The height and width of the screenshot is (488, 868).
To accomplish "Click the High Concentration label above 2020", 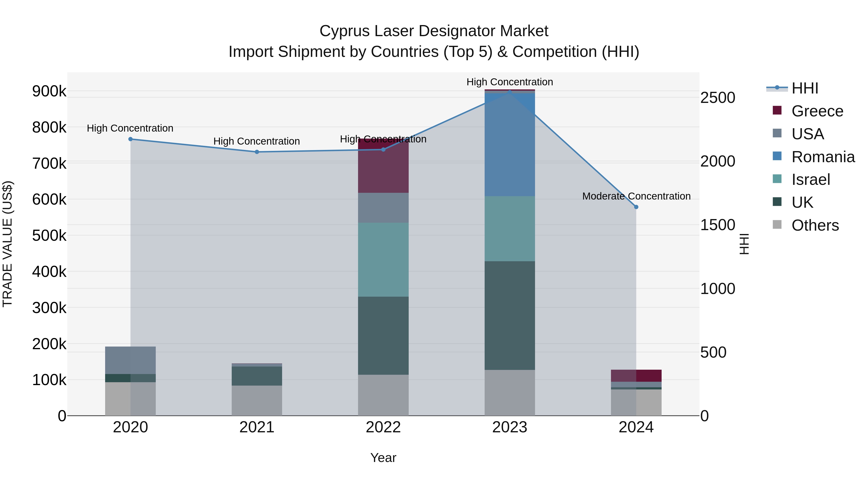I will pos(130,128).
